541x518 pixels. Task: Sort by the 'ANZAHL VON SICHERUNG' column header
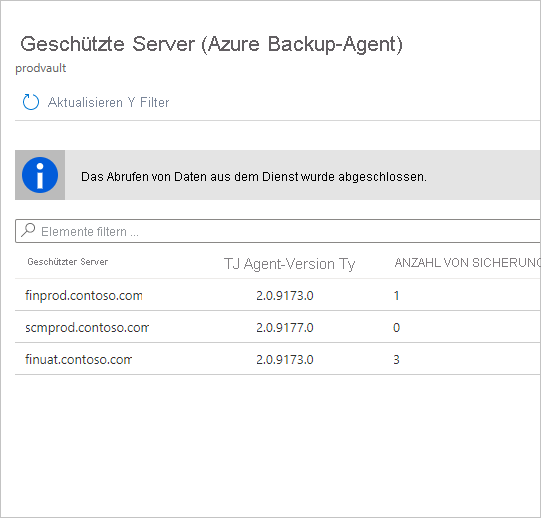click(468, 263)
